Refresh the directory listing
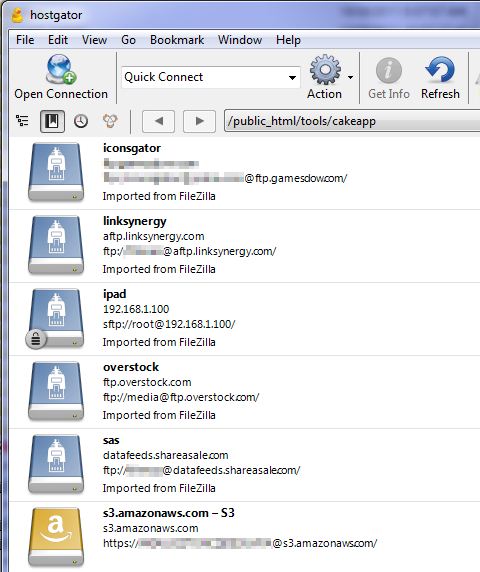Image resolution: width=480 pixels, height=572 pixels. 440,69
